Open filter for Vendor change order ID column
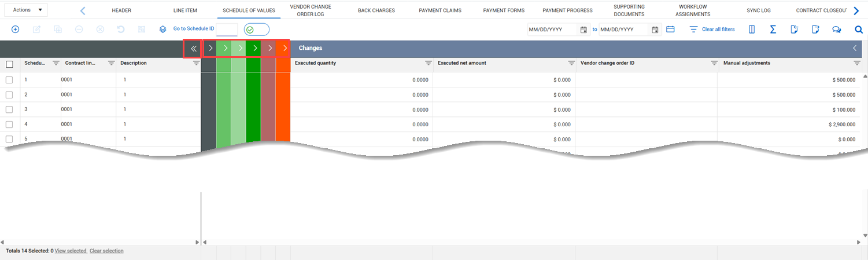 [x=714, y=63]
